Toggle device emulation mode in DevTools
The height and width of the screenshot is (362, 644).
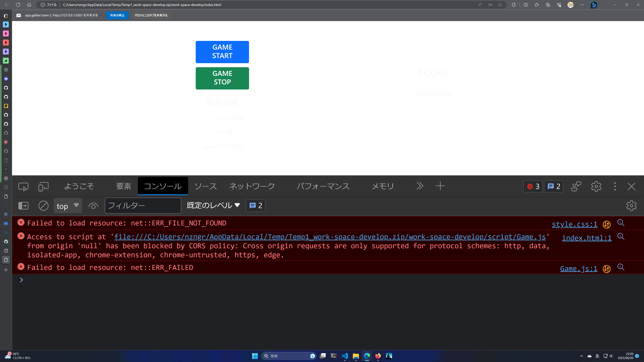43,186
